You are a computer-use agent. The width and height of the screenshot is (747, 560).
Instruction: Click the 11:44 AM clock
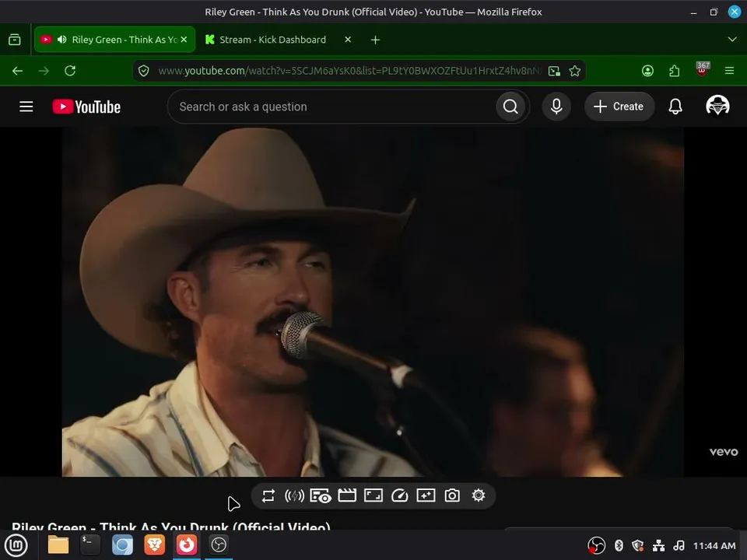point(714,546)
